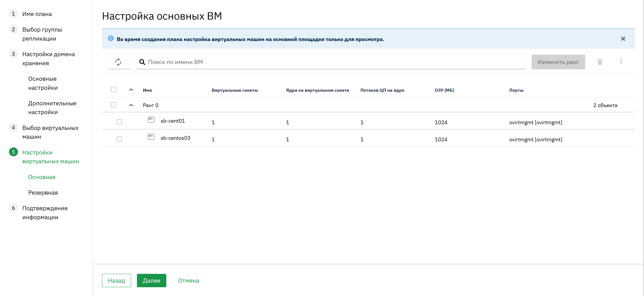Click Ядра на виртуальном сокете header

tap(318, 90)
